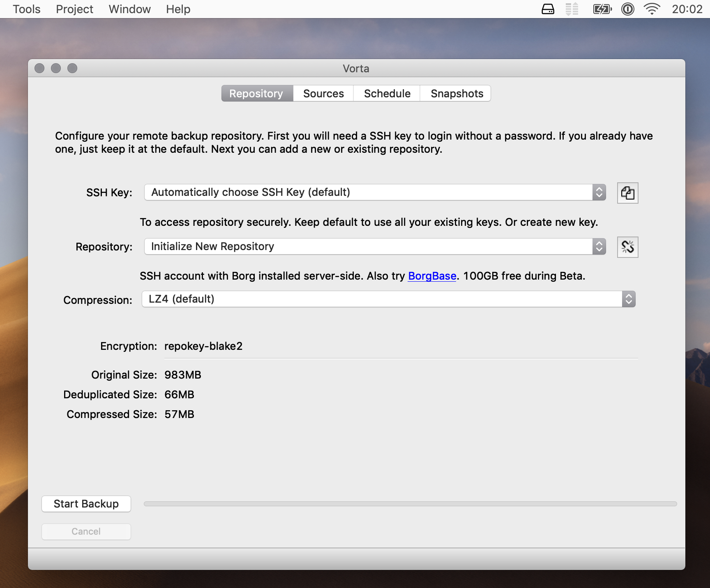The image size is (710, 588).
Task: Switch to the Sources tab
Action: [323, 94]
